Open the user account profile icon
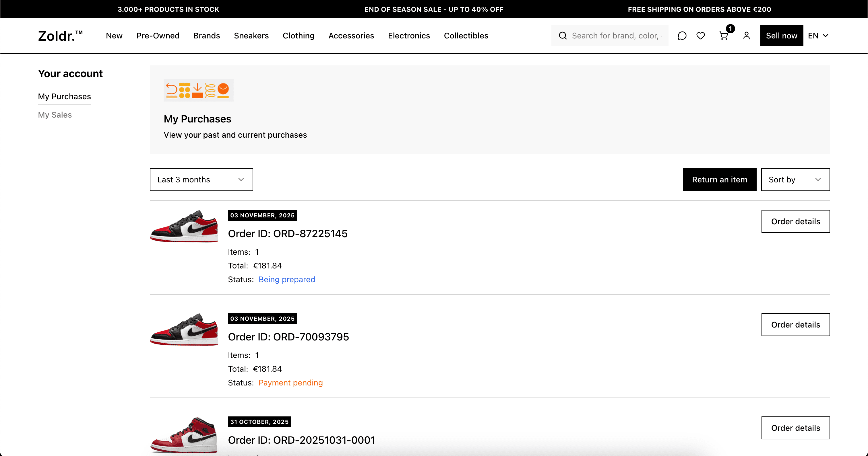 746,36
